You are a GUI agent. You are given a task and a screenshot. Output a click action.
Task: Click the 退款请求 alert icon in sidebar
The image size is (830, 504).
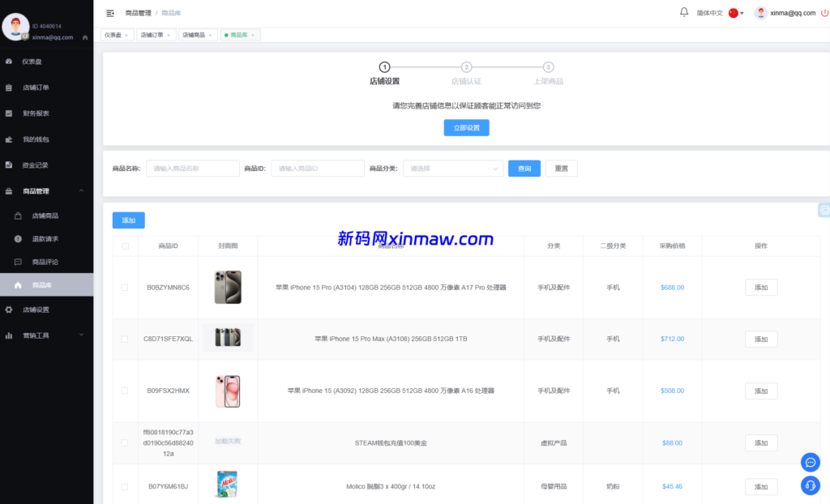click(18, 239)
